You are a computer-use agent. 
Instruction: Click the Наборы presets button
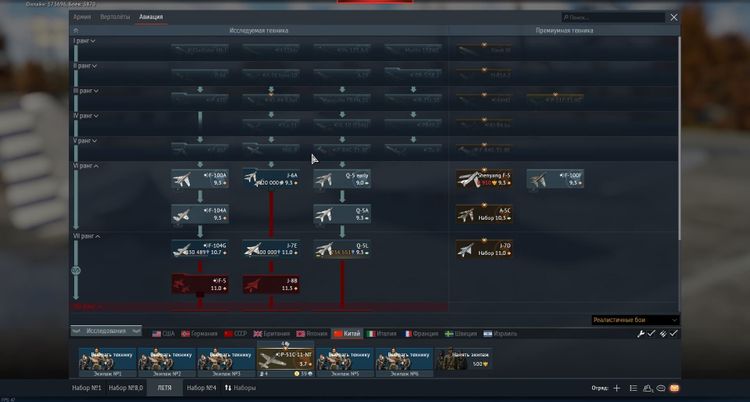pyautogui.click(x=242, y=387)
